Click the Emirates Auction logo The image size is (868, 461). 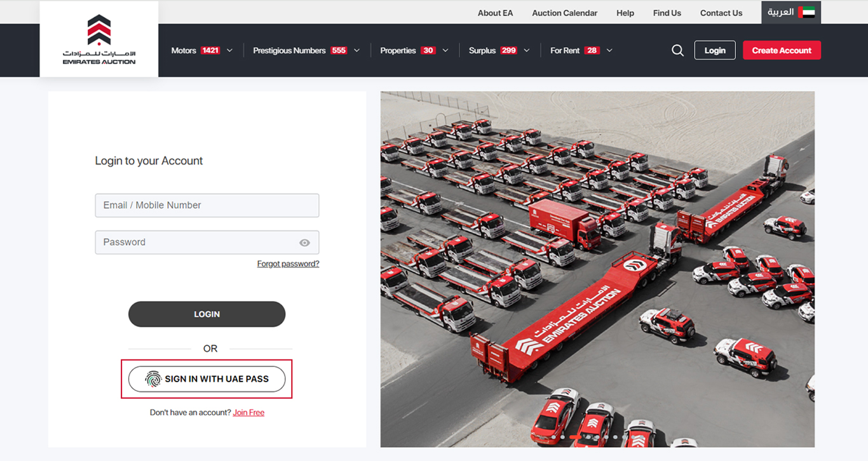(98, 38)
